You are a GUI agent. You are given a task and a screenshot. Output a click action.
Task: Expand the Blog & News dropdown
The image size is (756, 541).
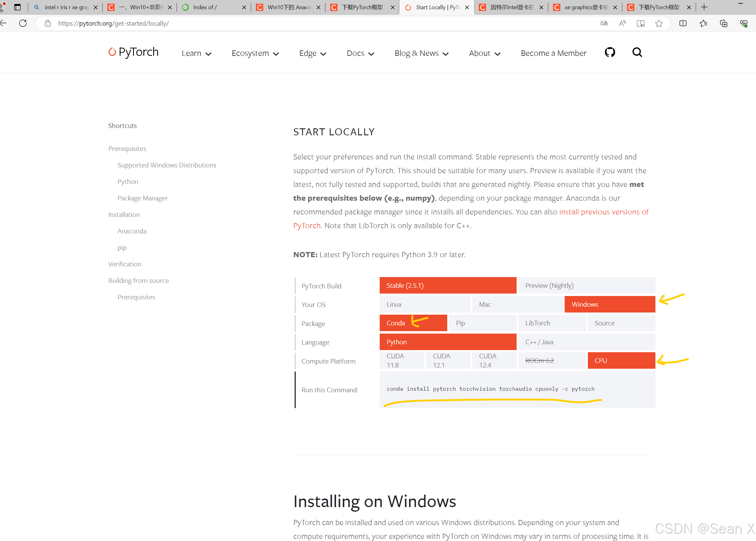coord(421,53)
